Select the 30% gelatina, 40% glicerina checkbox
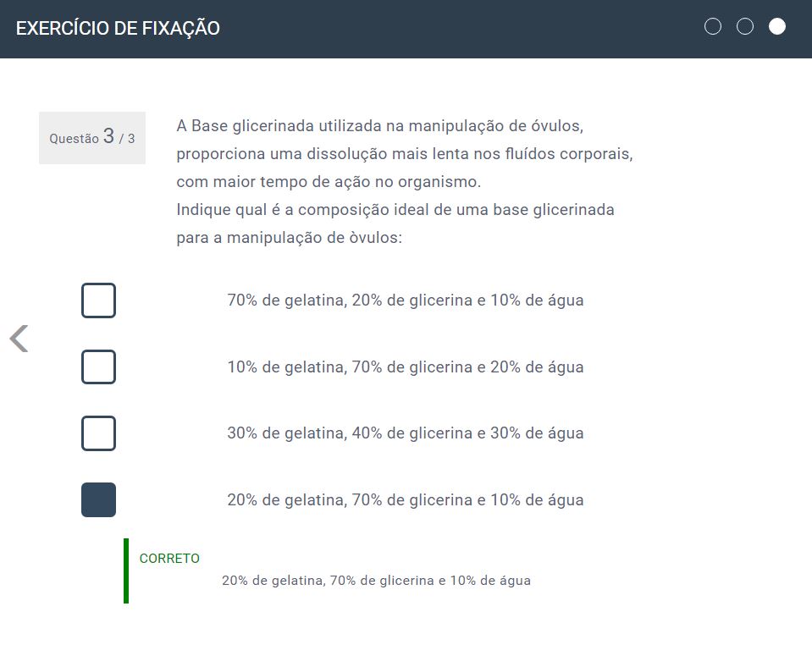Screen dimensions: 812x656 (98, 433)
